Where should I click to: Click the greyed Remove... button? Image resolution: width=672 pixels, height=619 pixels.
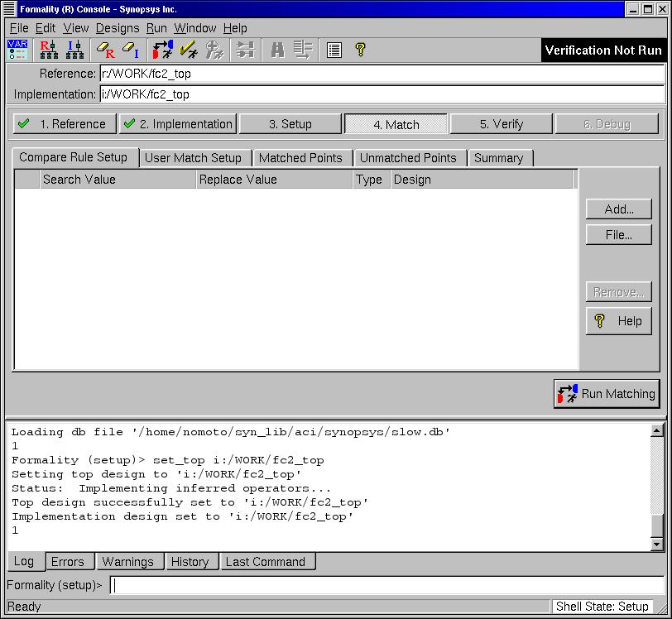coord(619,292)
